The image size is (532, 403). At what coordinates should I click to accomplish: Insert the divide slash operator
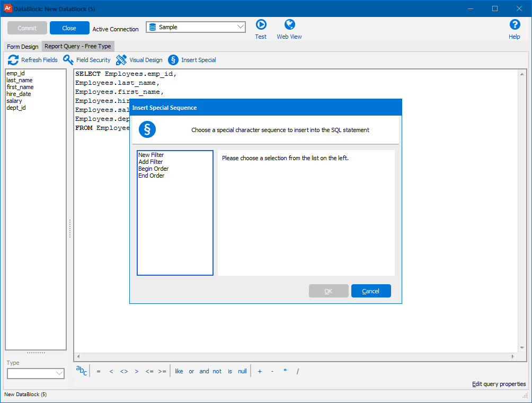(298, 371)
